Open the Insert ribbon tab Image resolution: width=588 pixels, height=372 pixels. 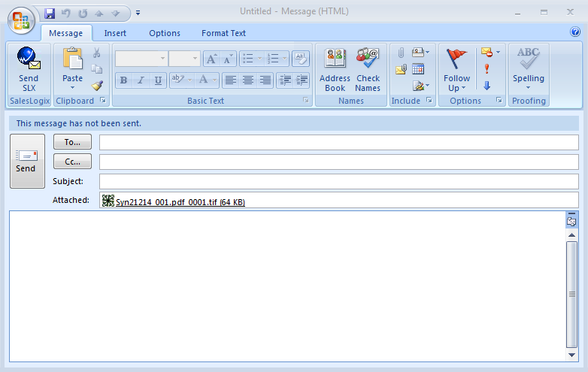click(x=115, y=33)
